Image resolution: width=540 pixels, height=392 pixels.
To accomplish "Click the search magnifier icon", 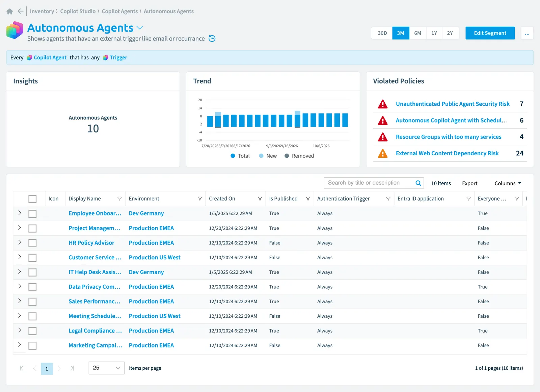I will [418, 183].
